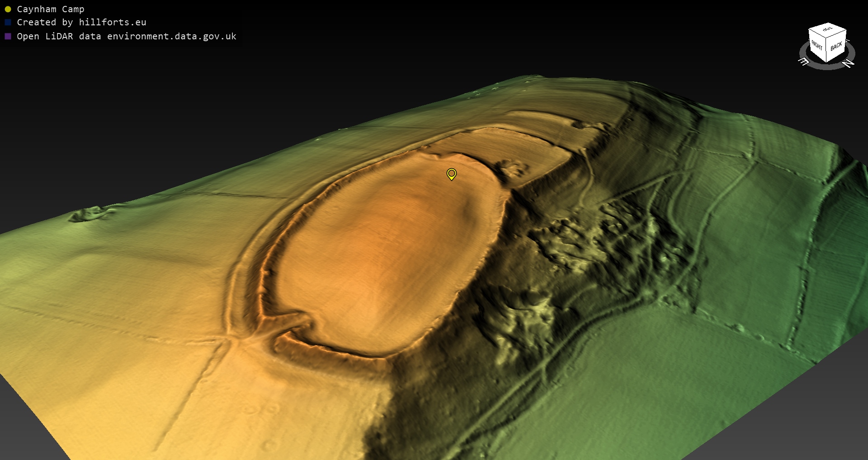The height and width of the screenshot is (460, 868).
Task: Open the Created by hillforts.eu link
Action: click(x=81, y=22)
